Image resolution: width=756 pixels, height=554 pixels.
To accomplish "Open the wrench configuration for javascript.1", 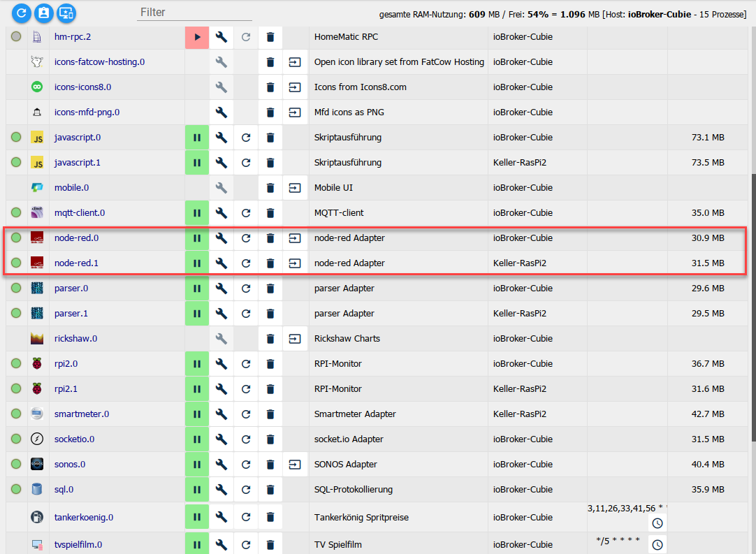I will [x=221, y=163].
